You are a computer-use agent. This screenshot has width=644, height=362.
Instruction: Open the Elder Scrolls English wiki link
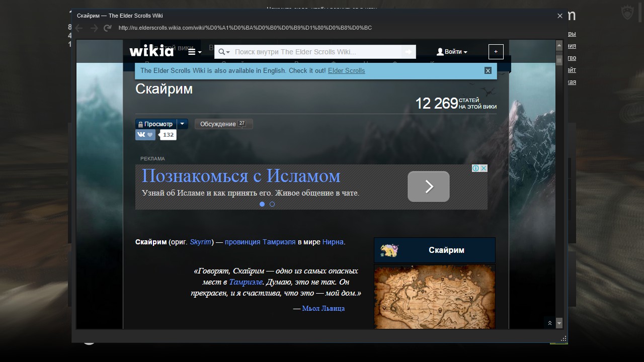347,71
